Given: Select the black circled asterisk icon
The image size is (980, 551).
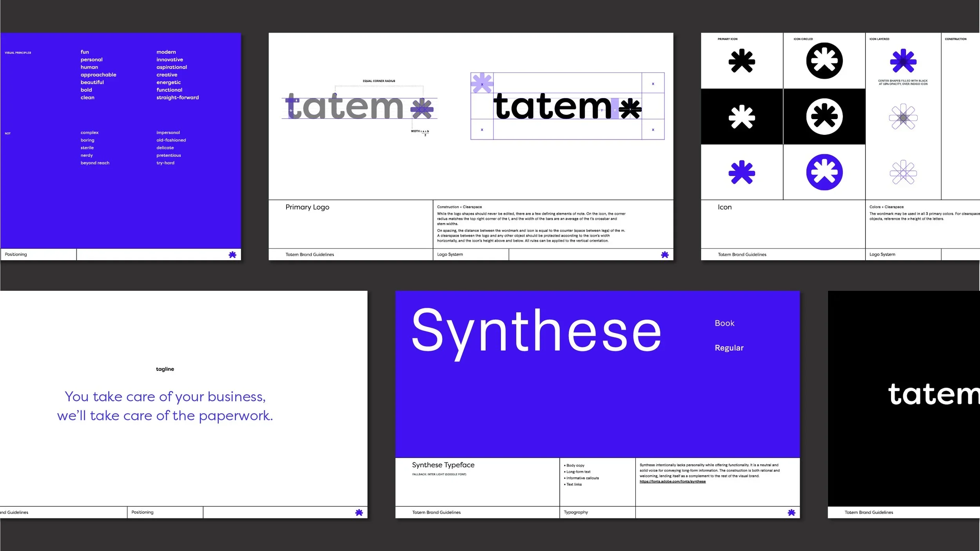Looking at the screenshot, I should (x=824, y=61).
